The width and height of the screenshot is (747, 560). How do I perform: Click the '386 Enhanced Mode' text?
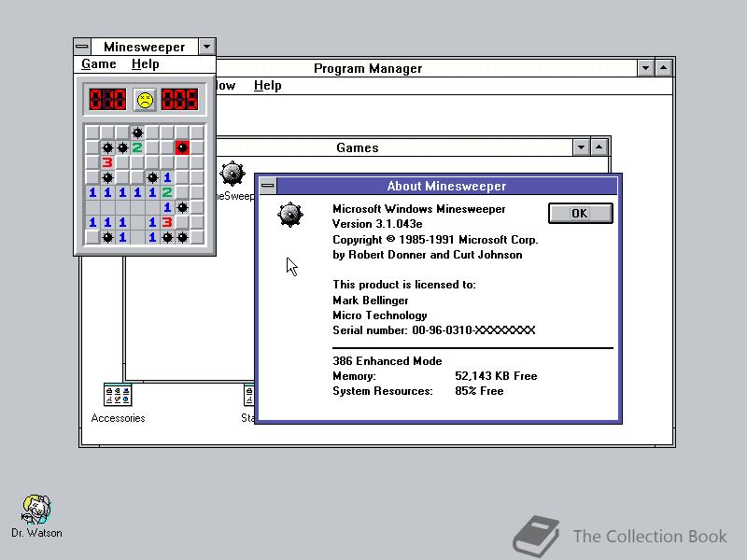pos(388,361)
